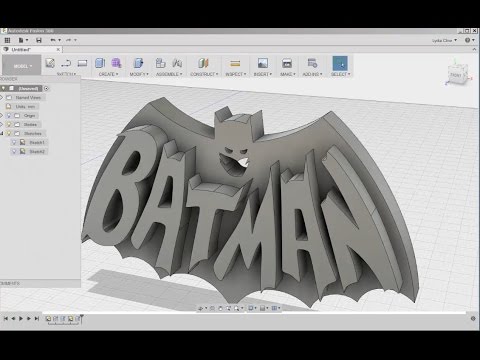Start a new sketch with Create Sketch
480x360 pixels.
pyautogui.click(x=50, y=63)
